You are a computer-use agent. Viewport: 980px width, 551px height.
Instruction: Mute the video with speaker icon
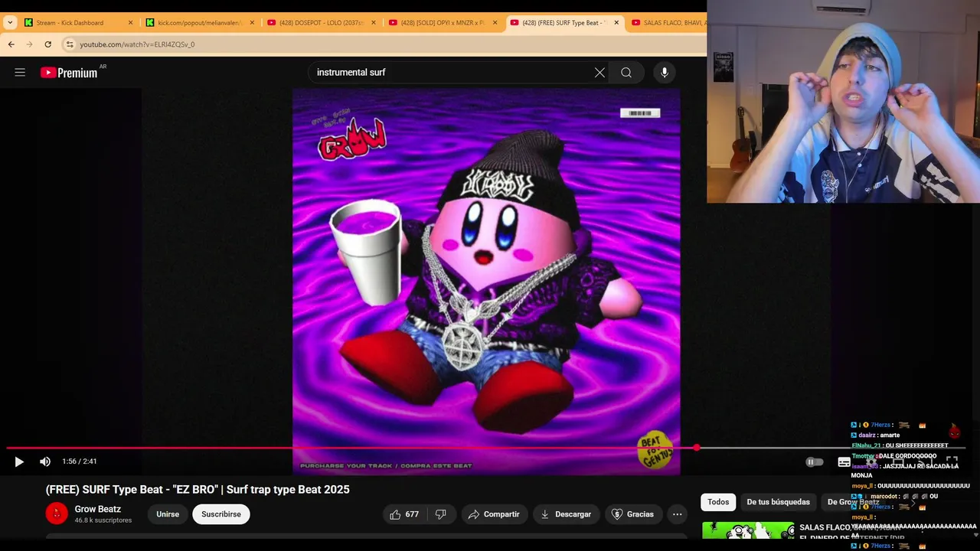point(45,461)
